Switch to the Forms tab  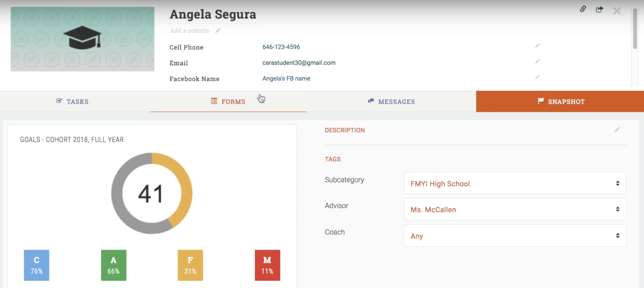(228, 102)
